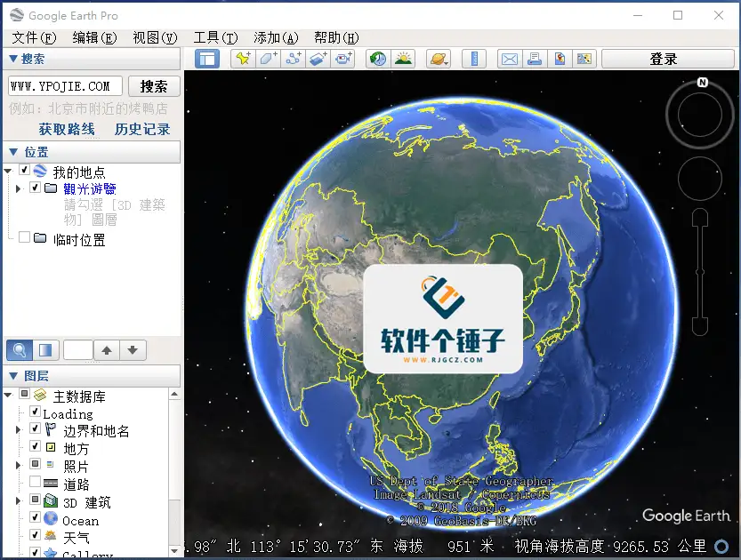
Task: Open the 获取路线 get directions link
Action: point(67,129)
